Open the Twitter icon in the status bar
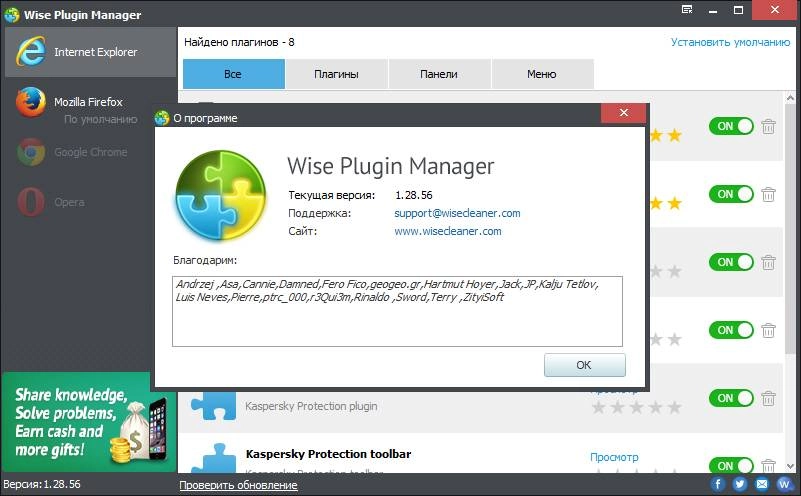Viewport: 801px width, 496px height. tap(739, 484)
